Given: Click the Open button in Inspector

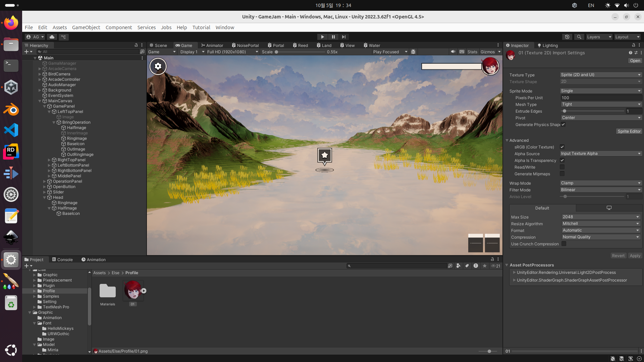Looking at the screenshot, I should pyautogui.click(x=635, y=61).
